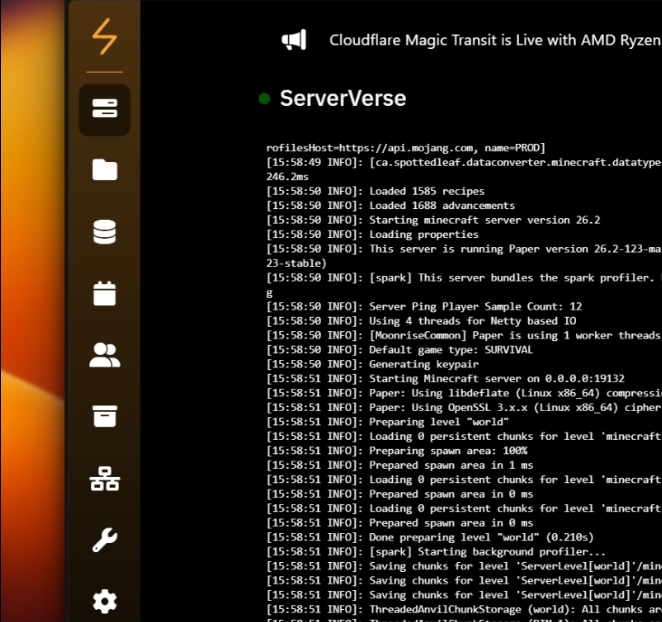Click the Paper version 26.2-123 line
662x622 pixels.
click(464, 249)
